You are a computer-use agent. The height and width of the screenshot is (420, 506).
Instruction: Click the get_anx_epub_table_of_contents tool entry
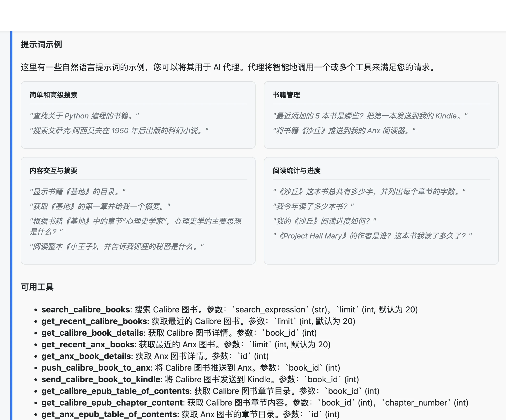pyautogui.click(x=190, y=414)
